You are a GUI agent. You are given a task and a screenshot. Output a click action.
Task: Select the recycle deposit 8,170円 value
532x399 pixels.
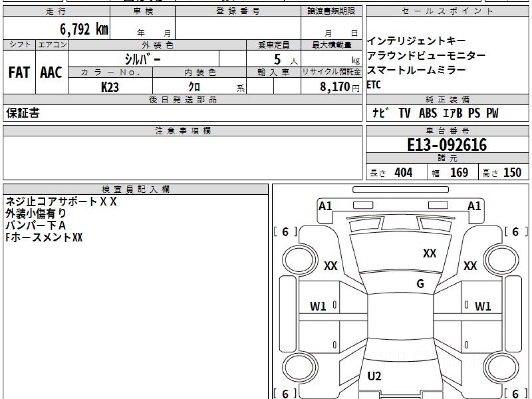click(340, 87)
